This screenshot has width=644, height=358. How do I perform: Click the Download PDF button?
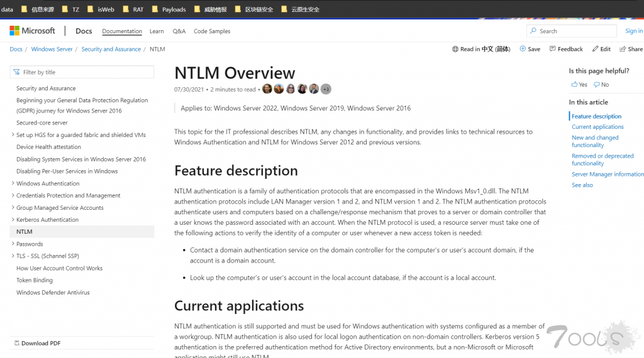coord(37,343)
